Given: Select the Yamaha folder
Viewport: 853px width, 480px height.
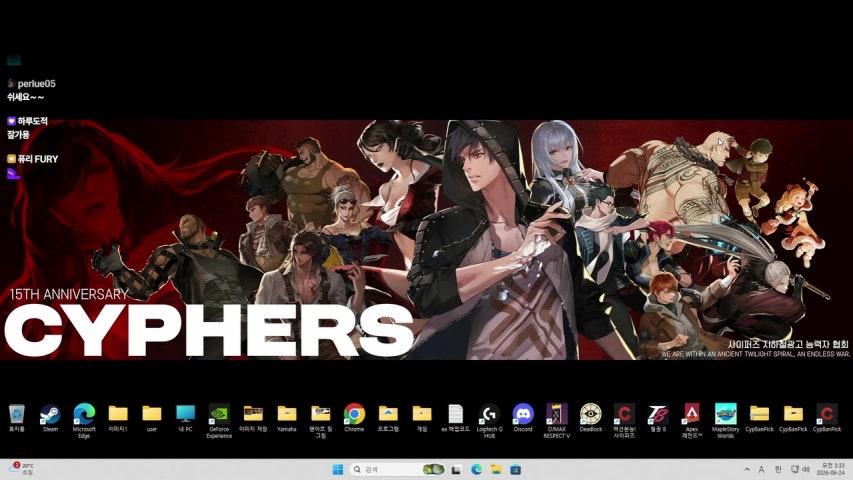Looking at the screenshot, I should point(287,417).
